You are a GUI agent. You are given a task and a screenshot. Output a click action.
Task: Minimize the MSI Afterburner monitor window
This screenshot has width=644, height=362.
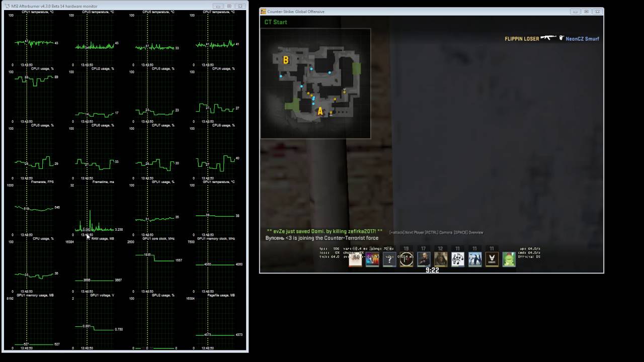click(x=218, y=6)
